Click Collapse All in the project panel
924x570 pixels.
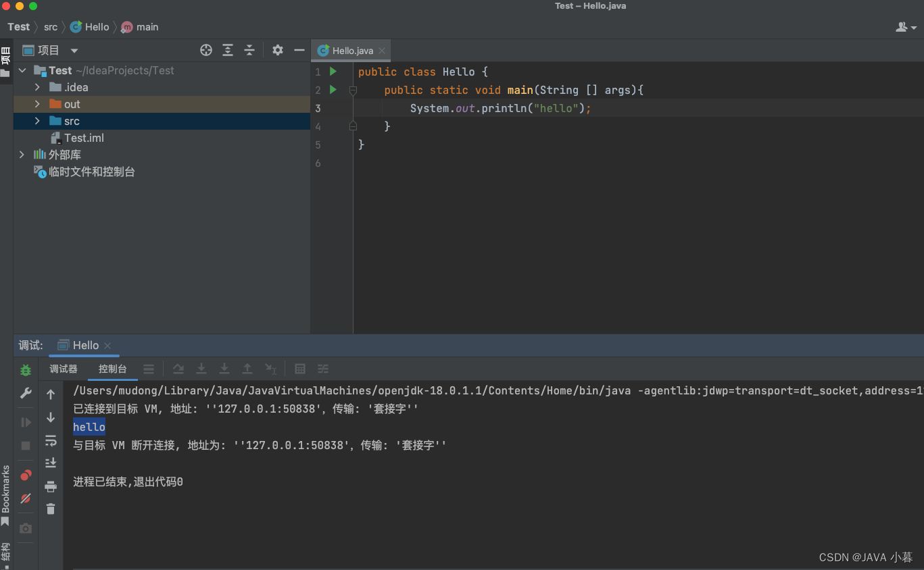point(249,50)
